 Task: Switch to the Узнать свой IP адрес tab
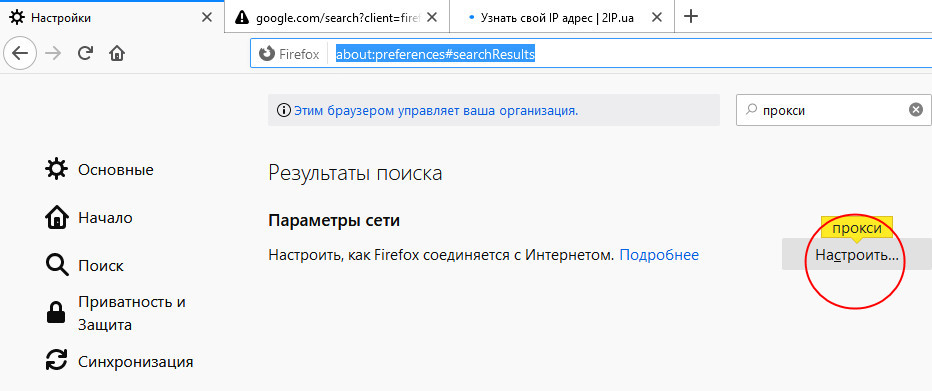pos(562,18)
